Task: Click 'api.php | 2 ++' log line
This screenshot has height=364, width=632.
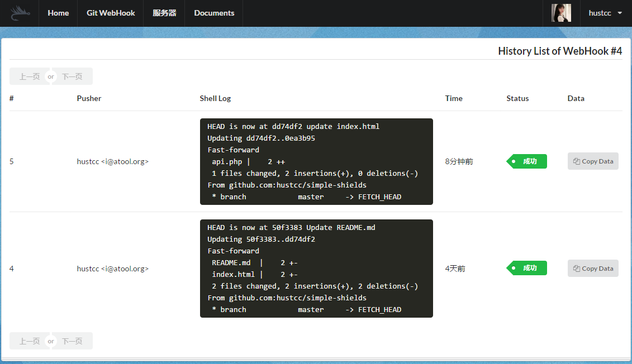Action: coord(248,161)
